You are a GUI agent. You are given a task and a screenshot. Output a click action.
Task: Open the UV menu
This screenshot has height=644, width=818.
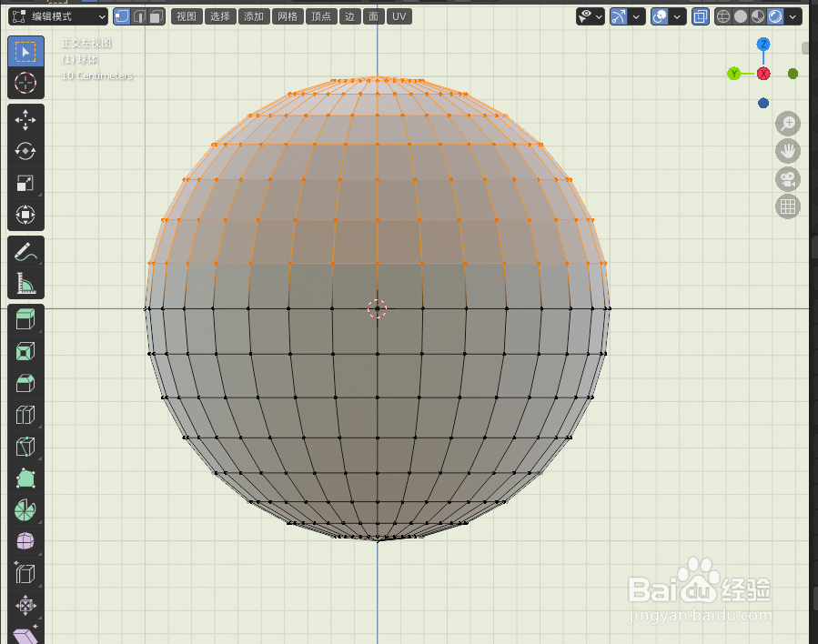tap(399, 15)
